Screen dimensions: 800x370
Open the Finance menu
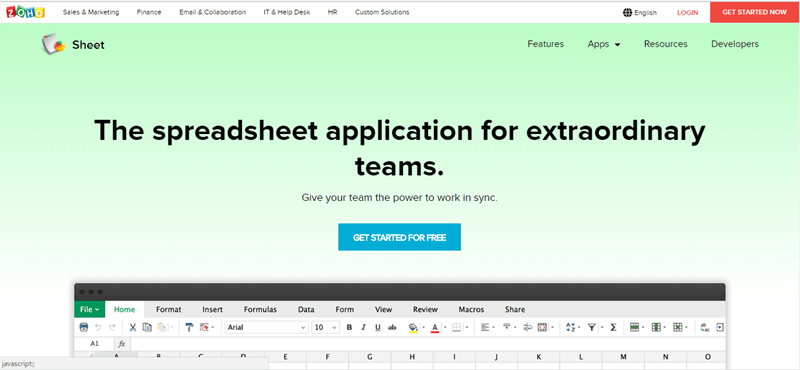pos(149,12)
